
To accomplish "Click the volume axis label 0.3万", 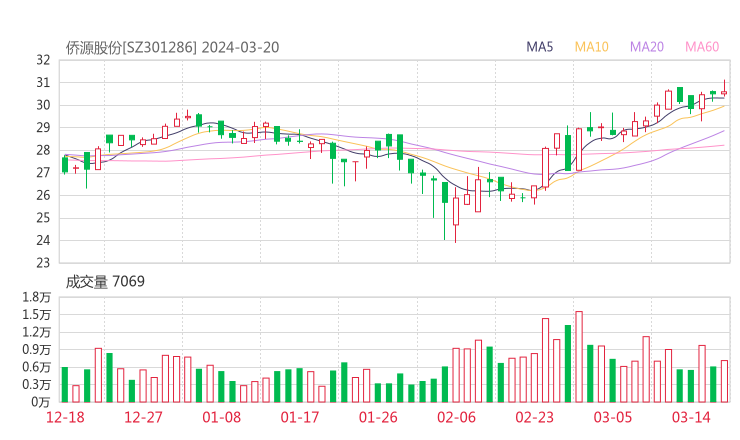I will (x=36, y=384).
